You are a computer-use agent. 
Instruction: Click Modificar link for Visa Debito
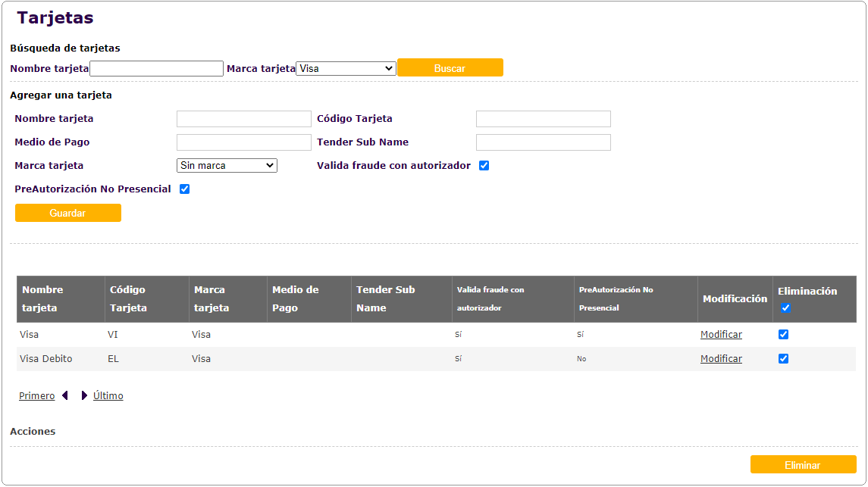721,358
